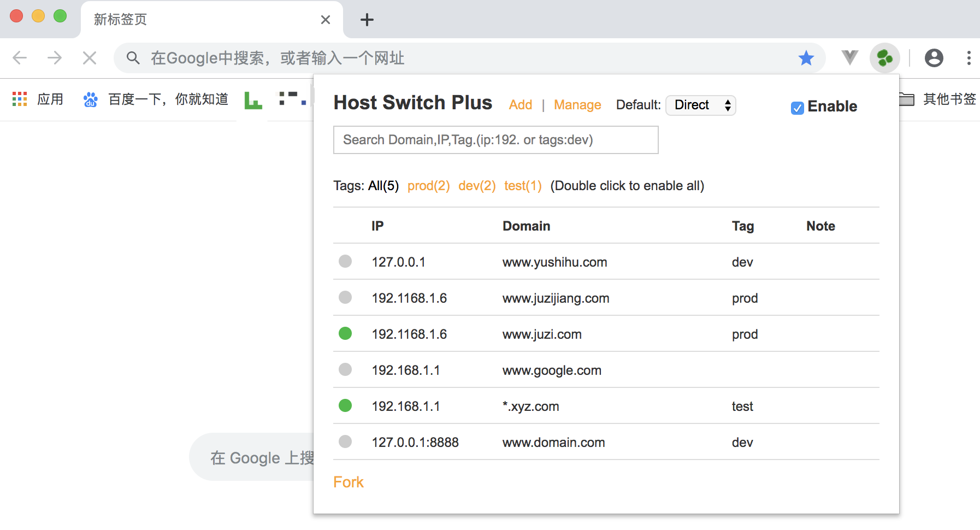Click the green L-shaped bookmark icon
The width and height of the screenshot is (980, 530).
click(x=253, y=99)
